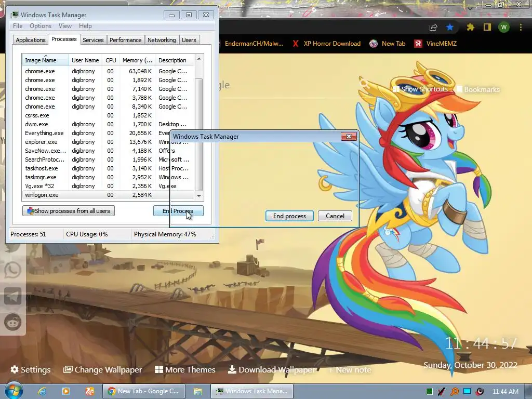
Task: Select the Everything.exe process row
Action: point(109,133)
